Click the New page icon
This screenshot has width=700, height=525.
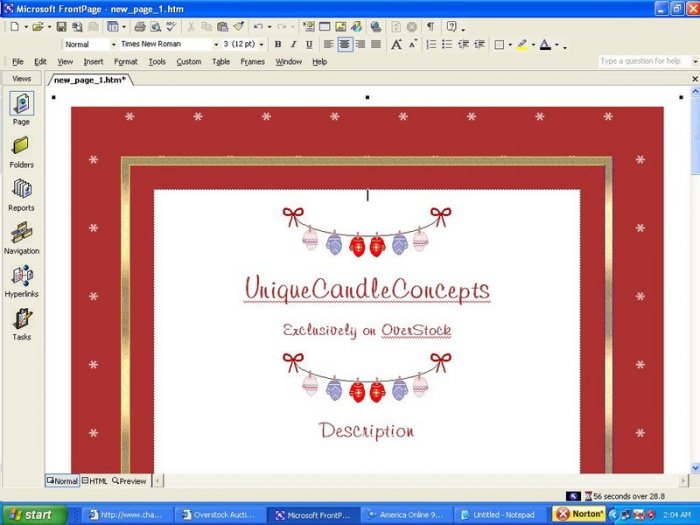click(15, 27)
